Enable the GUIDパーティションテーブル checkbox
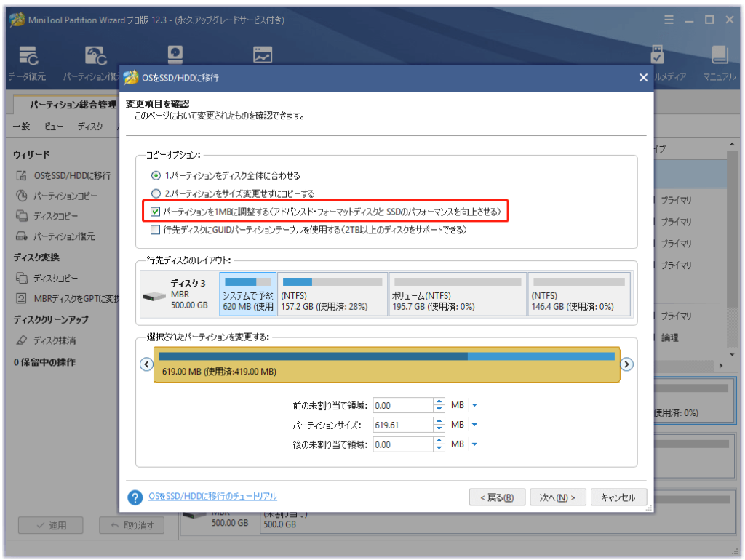Viewport: 745px width, 560px height. tap(156, 230)
